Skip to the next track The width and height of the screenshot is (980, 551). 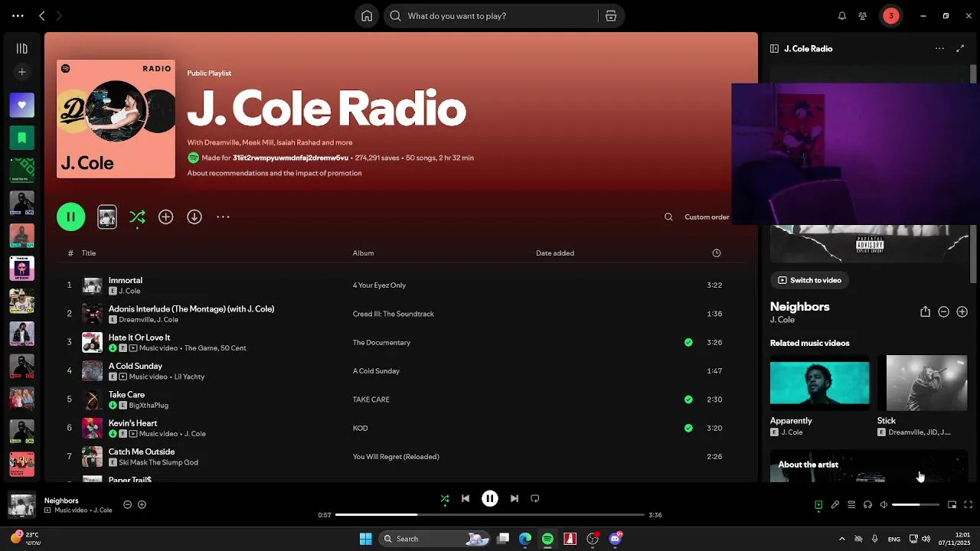pyautogui.click(x=514, y=498)
